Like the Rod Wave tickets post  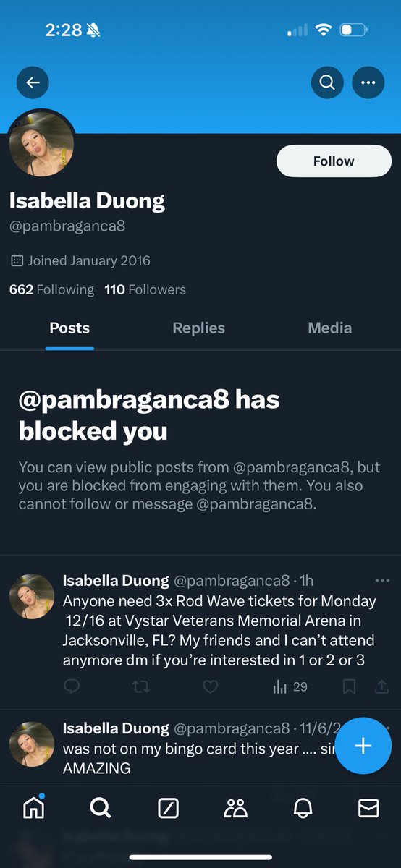210,686
